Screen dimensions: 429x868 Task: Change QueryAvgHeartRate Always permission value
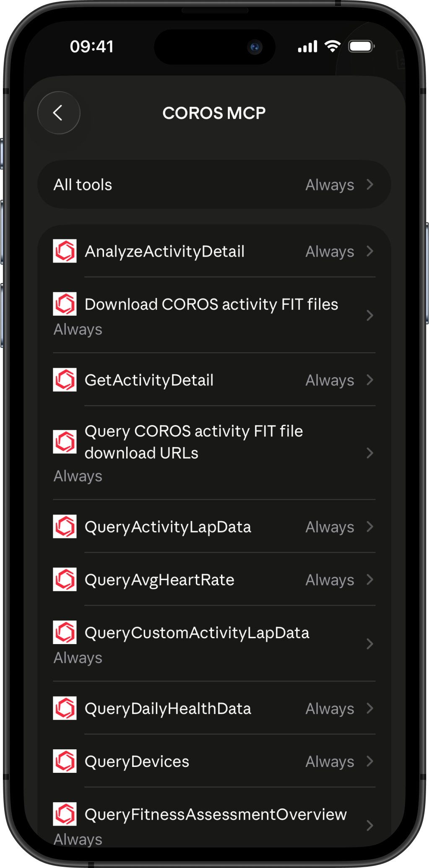330,580
